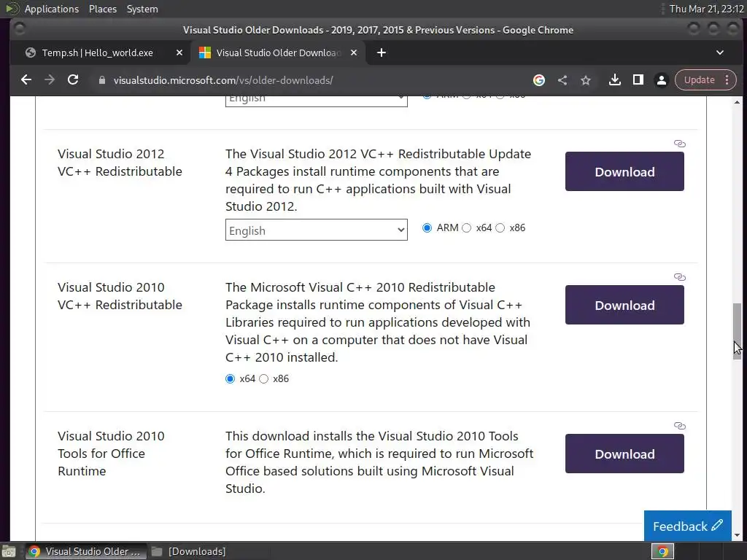Click the page vertical scrollbar thumb
Screen dimensions: 747x560
tap(737, 331)
